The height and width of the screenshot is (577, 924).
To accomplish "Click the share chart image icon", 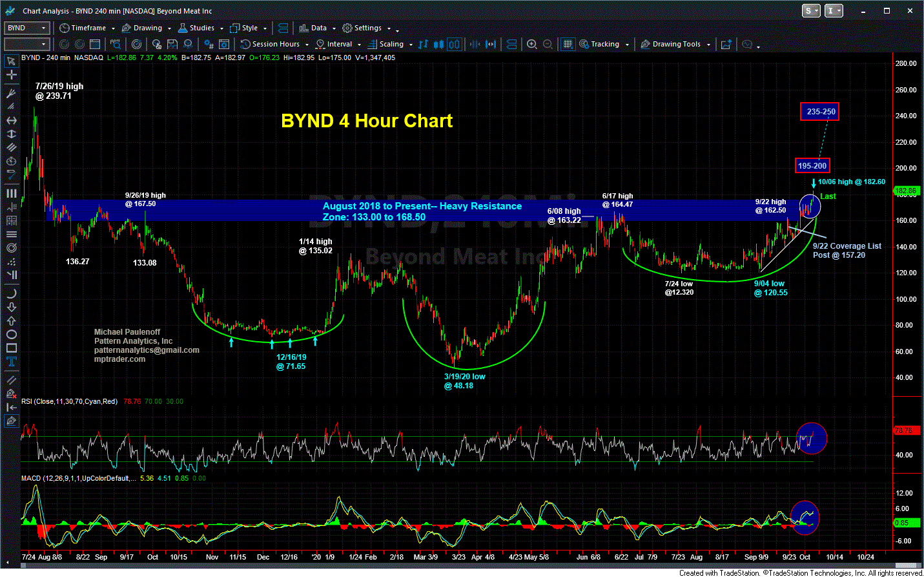I will click(x=726, y=44).
